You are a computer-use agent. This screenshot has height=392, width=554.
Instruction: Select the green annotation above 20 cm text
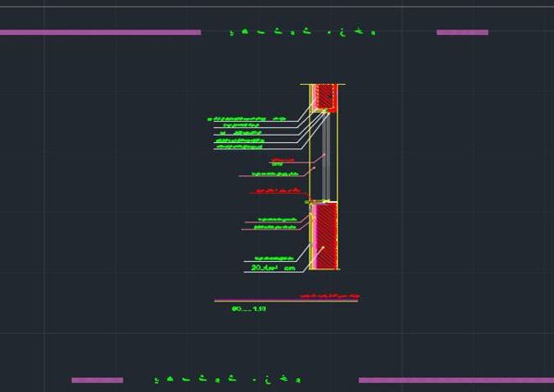[274, 257]
